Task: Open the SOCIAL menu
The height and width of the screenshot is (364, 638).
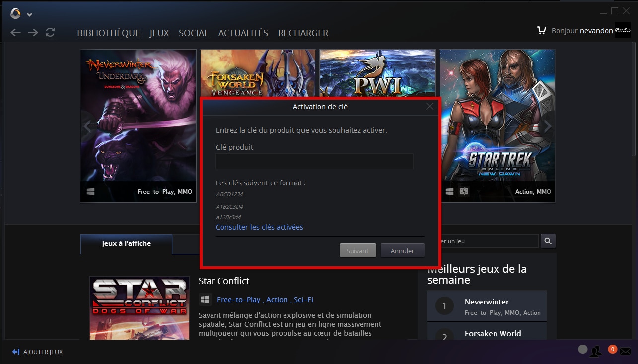Action: pyautogui.click(x=194, y=33)
